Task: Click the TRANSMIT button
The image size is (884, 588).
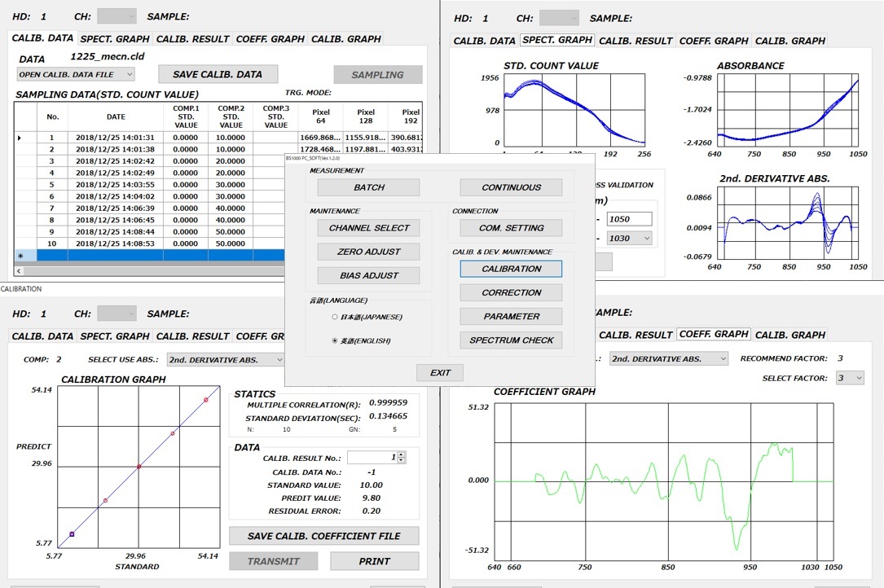Action: pyautogui.click(x=274, y=561)
